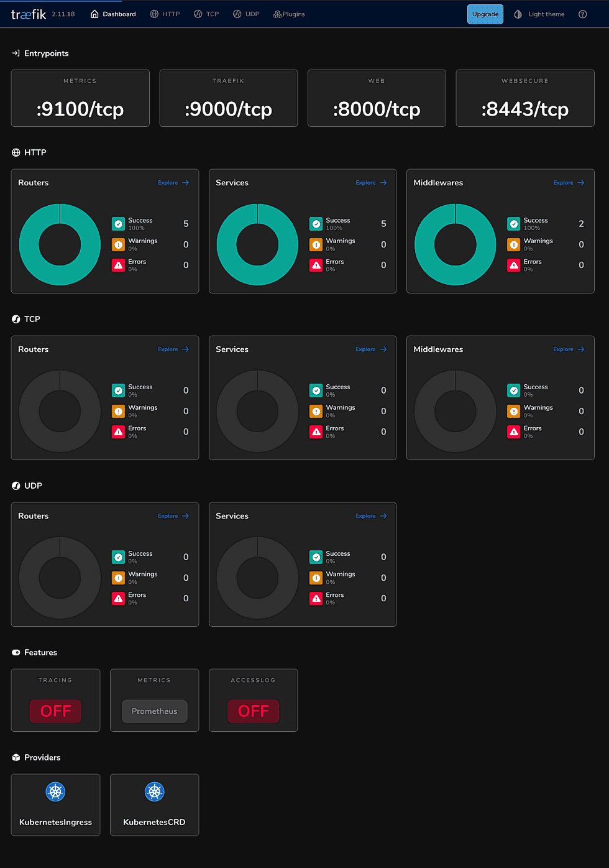The image size is (609, 868).
Task: Select the KubernetesIngress provider icon
Action: 55,792
